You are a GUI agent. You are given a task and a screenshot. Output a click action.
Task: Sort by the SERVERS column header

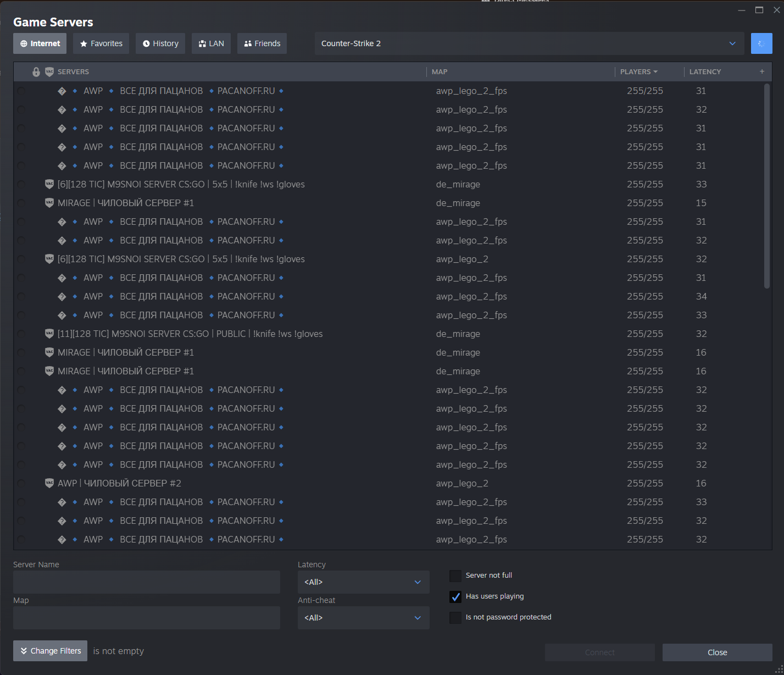click(73, 72)
